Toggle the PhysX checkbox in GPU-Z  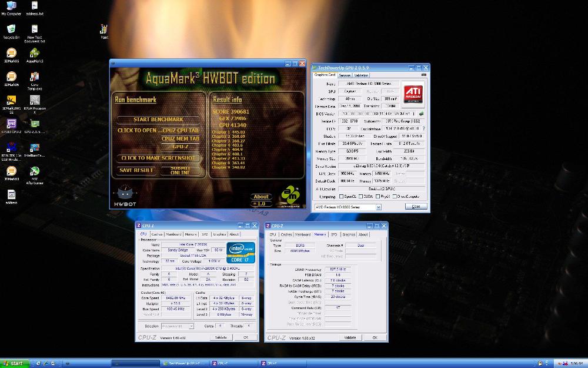coord(377,197)
